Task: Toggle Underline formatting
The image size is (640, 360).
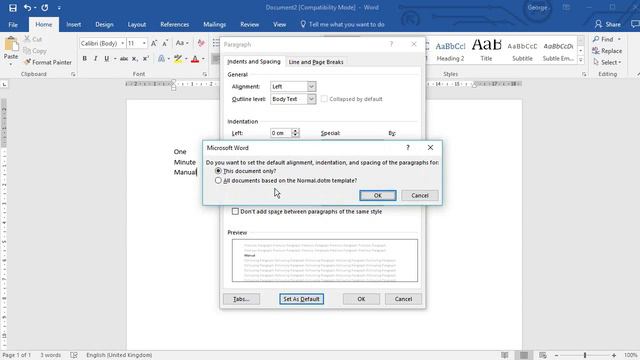Action: pyautogui.click(x=107, y=59)
